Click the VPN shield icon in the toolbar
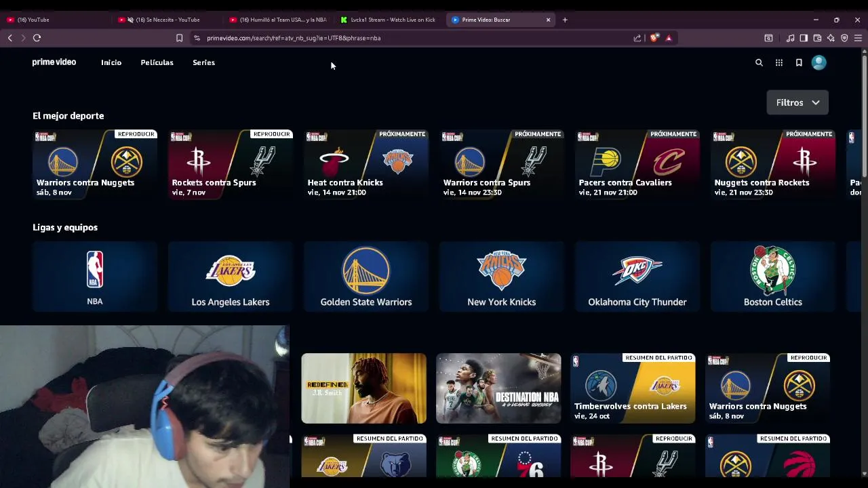The height and width of the screenshot is (488, 868). tap(844, 38)
